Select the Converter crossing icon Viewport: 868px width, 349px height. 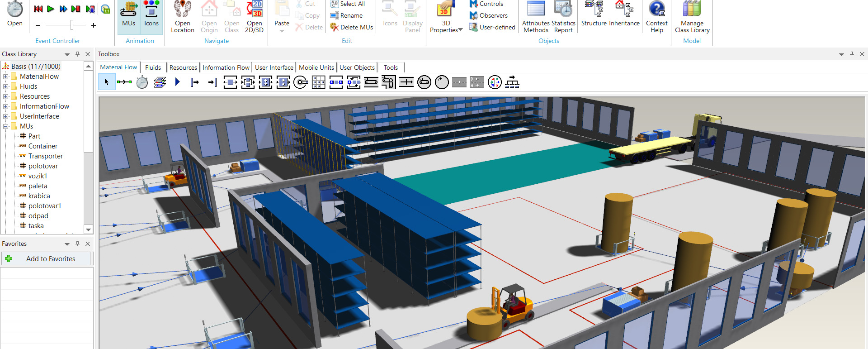pos(406,82)
